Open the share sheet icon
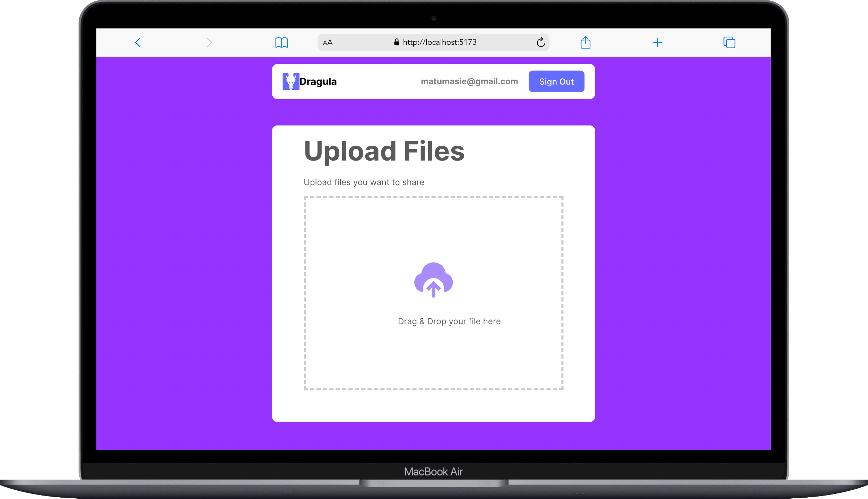 pos(585,42)
